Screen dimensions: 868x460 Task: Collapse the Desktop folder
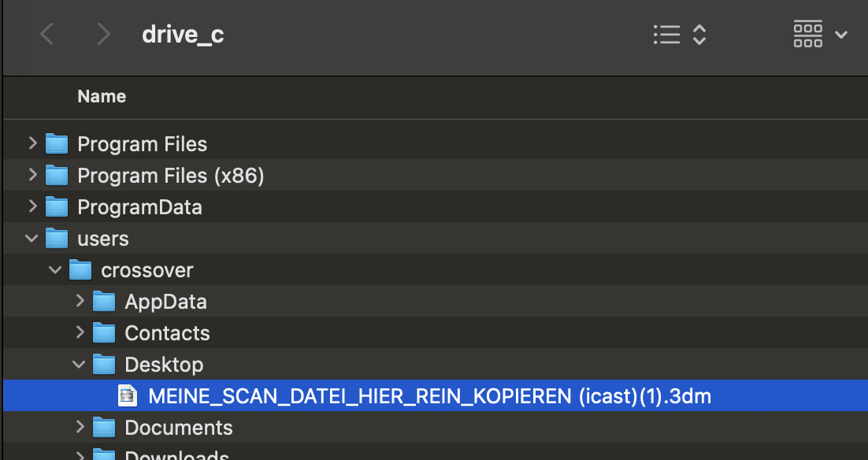pos(80,364)
